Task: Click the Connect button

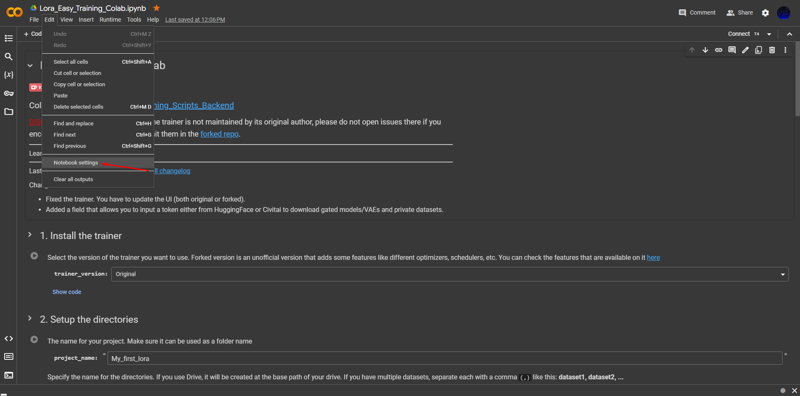Action: click(739, 34)
